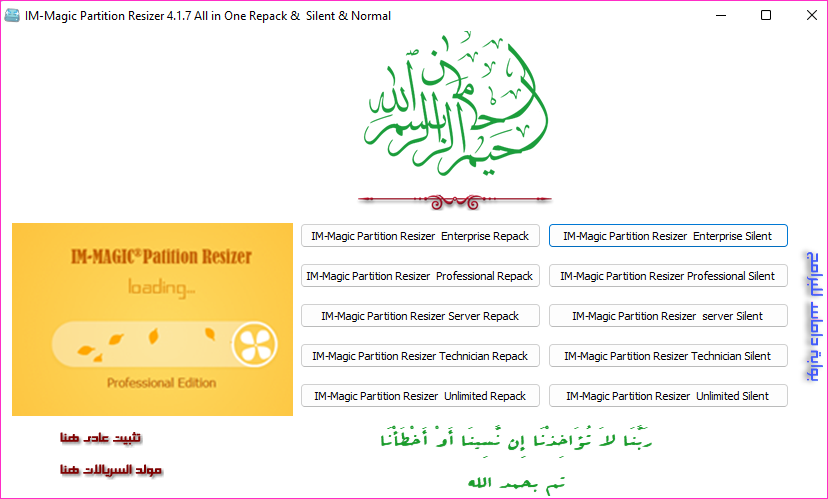Click the Technician Silent button
828x499 pixels.
668,356
